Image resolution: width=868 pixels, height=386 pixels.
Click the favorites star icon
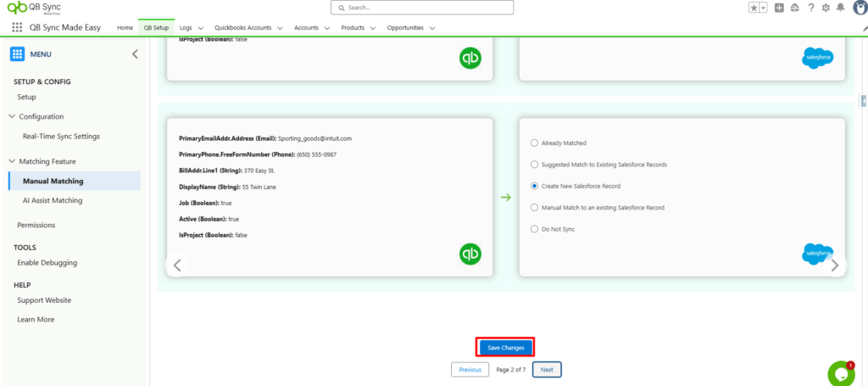(x=753, y=8)
